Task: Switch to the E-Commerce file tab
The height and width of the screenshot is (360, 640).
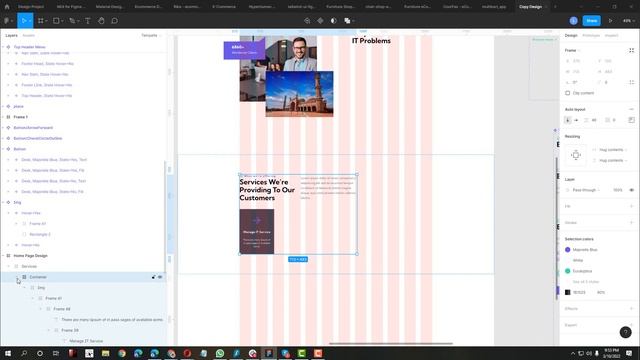Action: tap(224, 7)
